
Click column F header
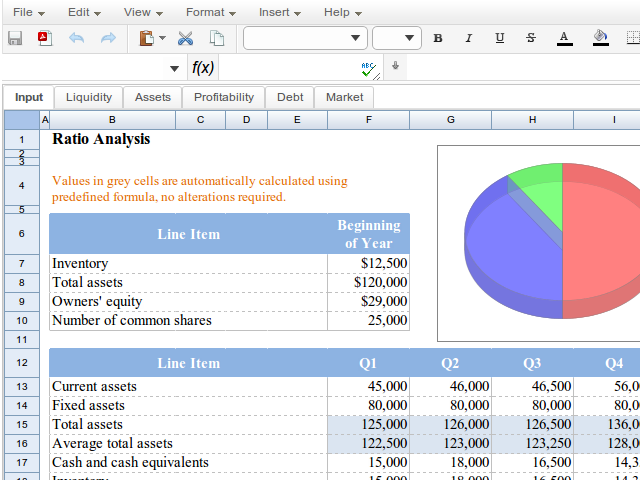(x=368, y=120)
